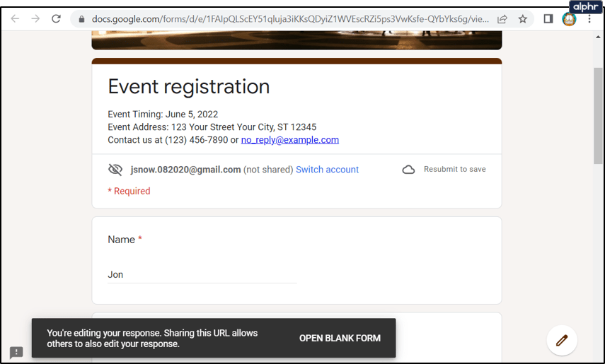Screen dimensions: 605x364
Task: Bookmark this page with the star icon
Action: point(522,19)
